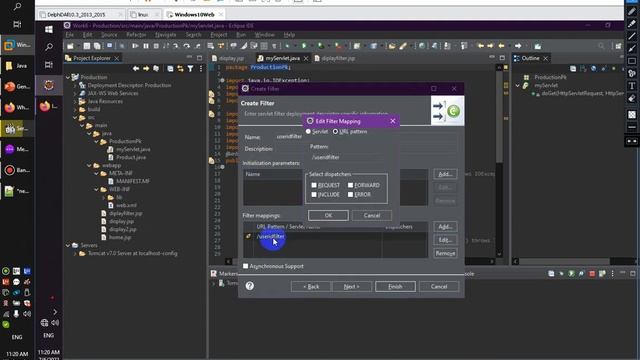
Task: Open the File menu
Action: (x=70, y=35)
